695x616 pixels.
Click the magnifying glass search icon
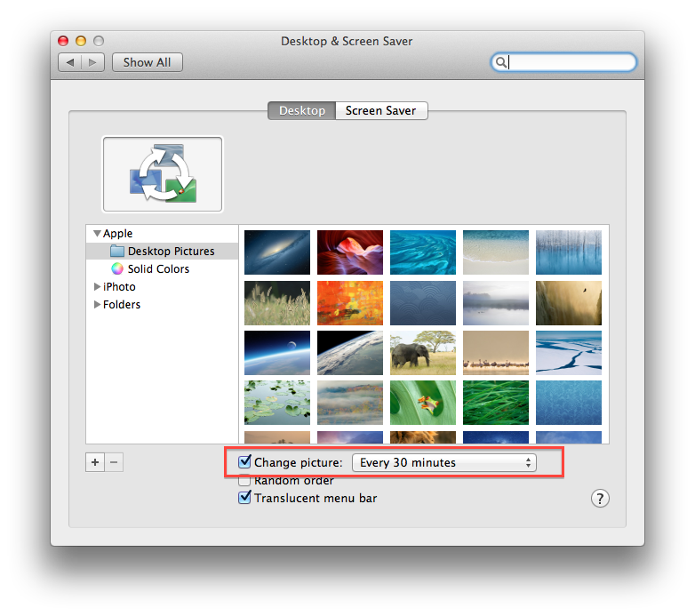pos(500,62)
